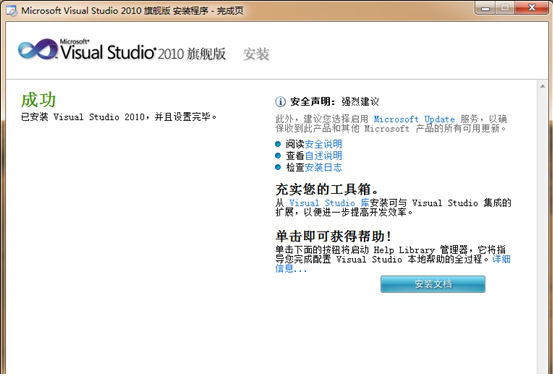Click the scrollbar up arrow
The image size is (553, 388).
point(543,86)
